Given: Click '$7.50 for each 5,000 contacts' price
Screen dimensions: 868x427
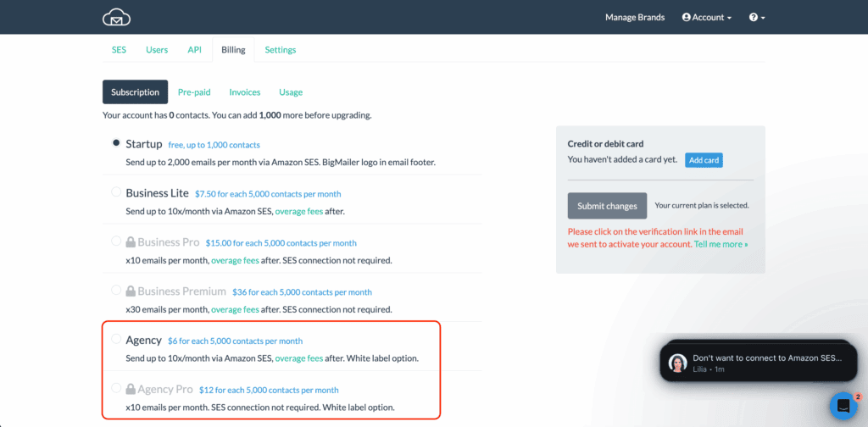Looking at the screenshot, I should point(268,194).
